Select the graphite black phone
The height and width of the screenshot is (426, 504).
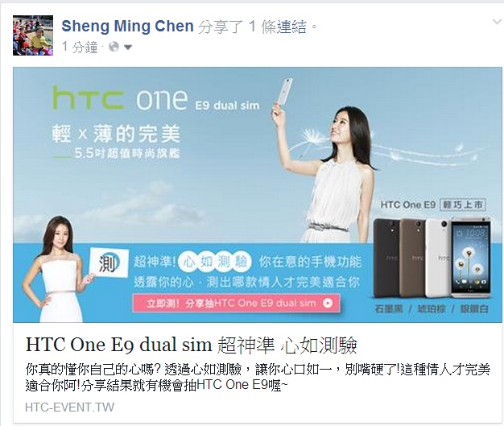tap(386, 258)
